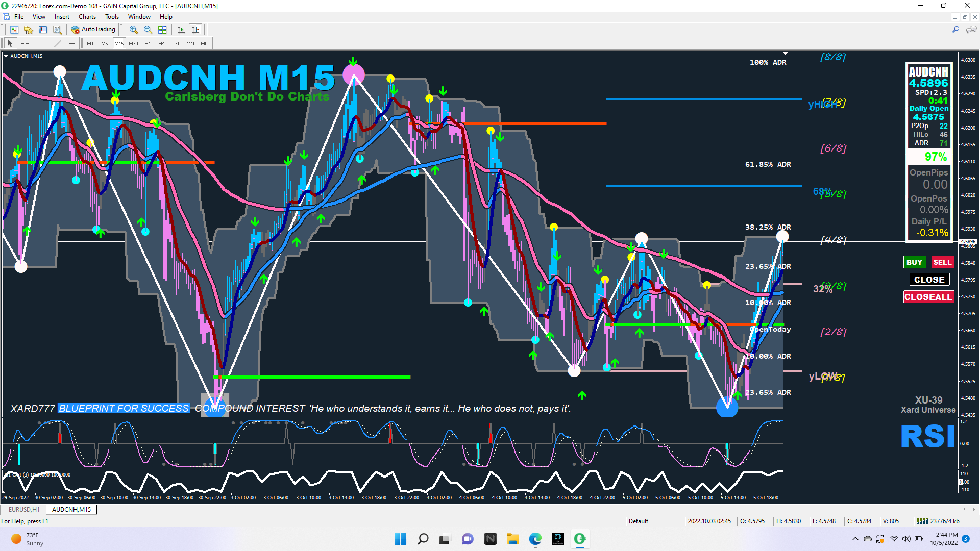980x551 pixels.
Task: Toggle the chart shift button
Action: click(195, 30)
